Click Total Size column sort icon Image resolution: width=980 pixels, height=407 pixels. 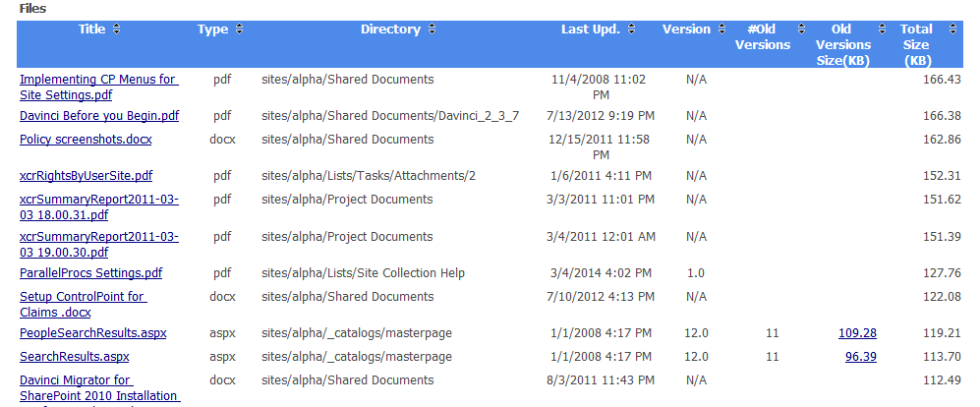click(952, 29)
